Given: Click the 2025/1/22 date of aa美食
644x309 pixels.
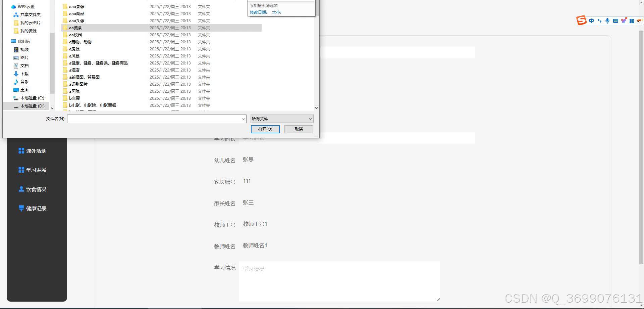Looking at the screenshot, I should (x=170, y=28).
